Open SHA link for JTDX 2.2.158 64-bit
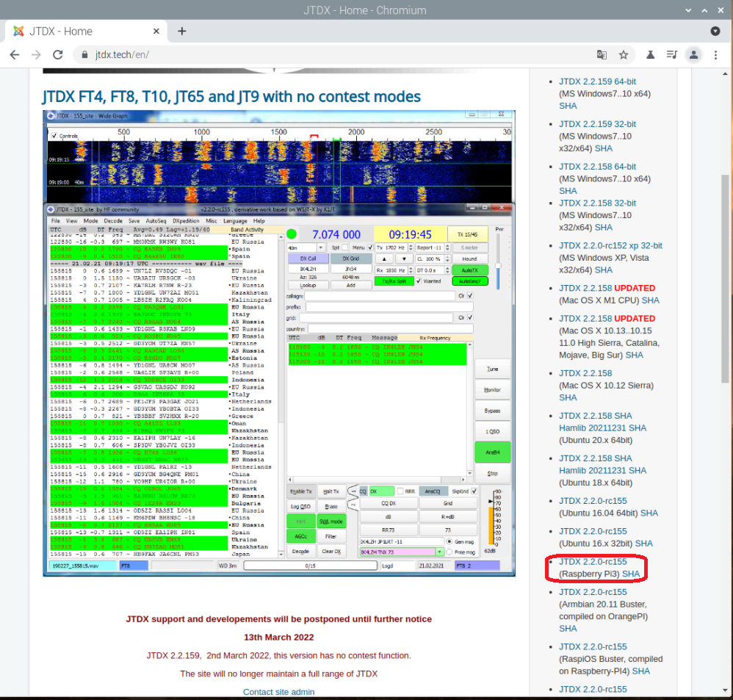The width and height of the screenshot is (733, 700). pos(568,191)
